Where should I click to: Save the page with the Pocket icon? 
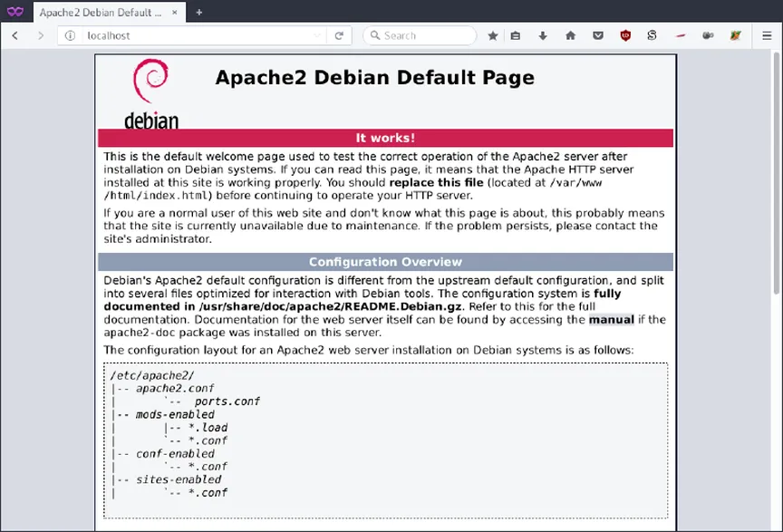point(597,35)
